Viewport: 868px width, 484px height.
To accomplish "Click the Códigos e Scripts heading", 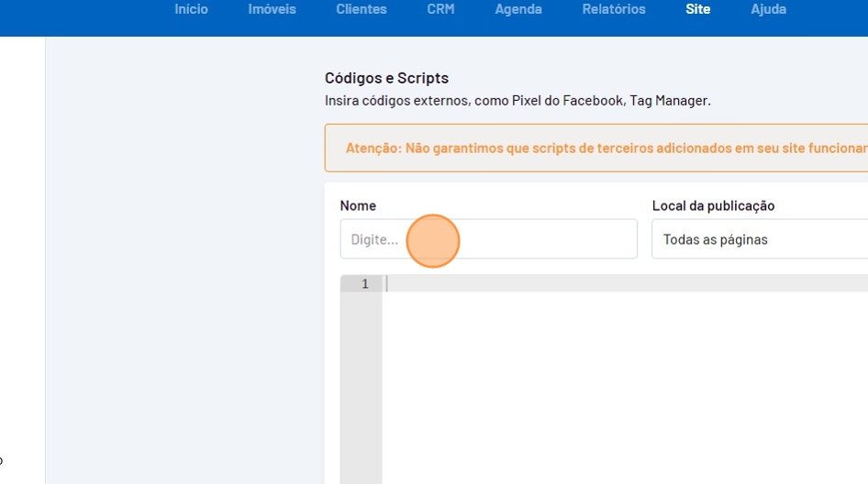I will pos(386,79).
